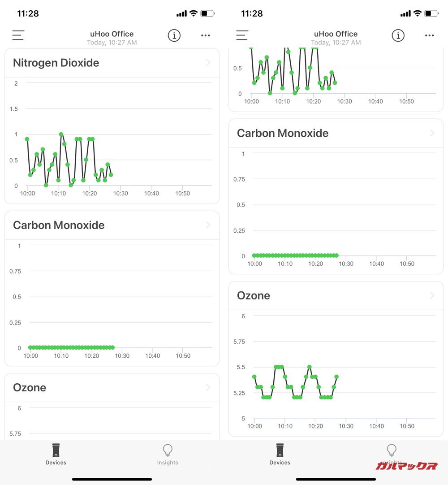Tap the Nitrogen Dioxide heading text
The image size is (448, 485).
56,63
